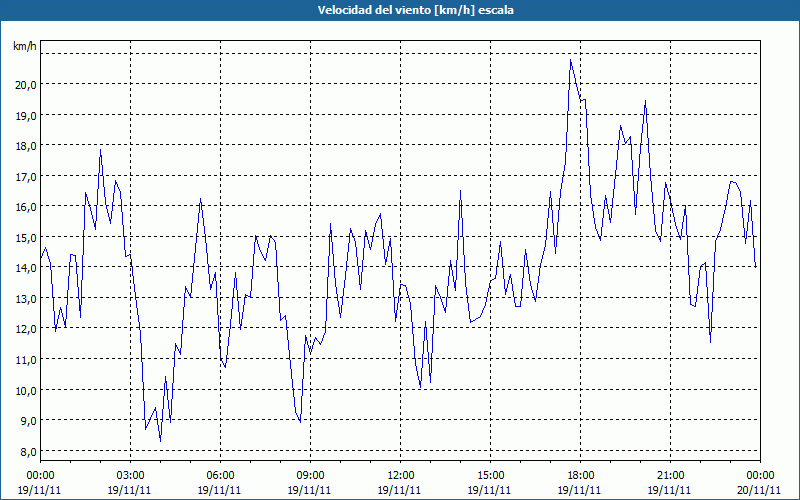800x500 pixels.
Task: Click the '19,0' y-axis value
Action: pyautogui.click(x=26, y=115)
